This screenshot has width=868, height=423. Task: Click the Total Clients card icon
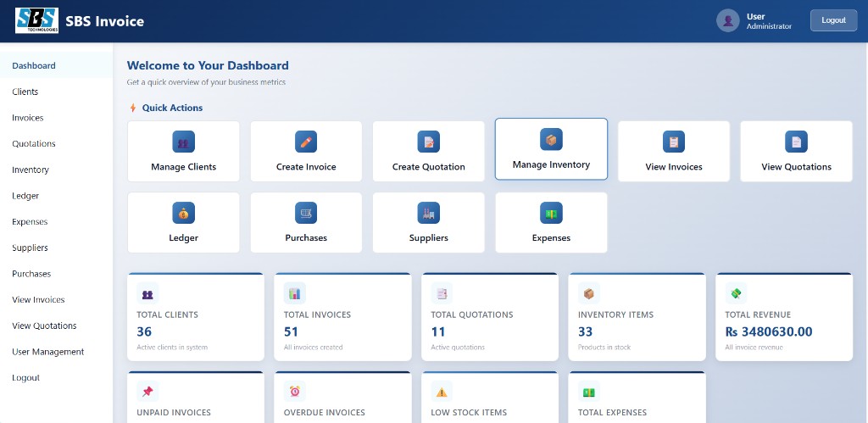(x=147, y=293)
